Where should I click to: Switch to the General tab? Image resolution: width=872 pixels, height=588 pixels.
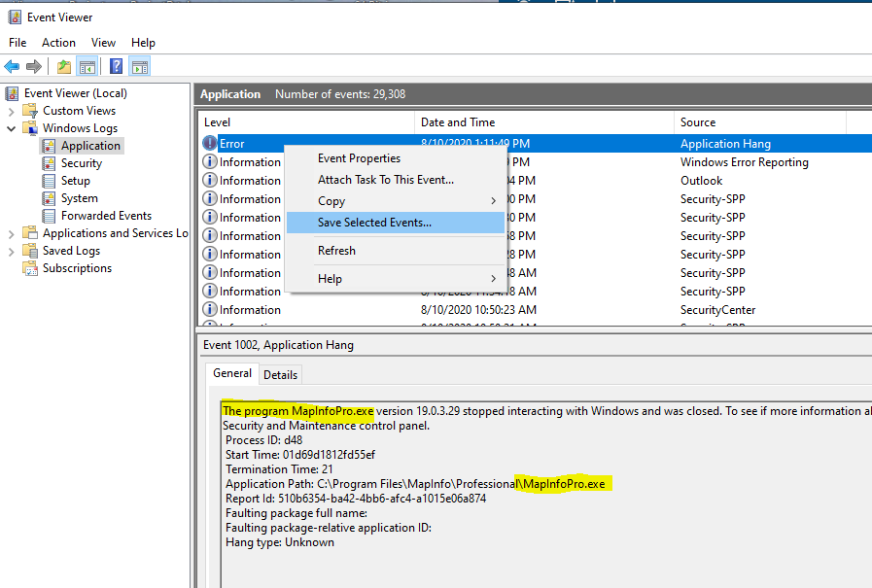pyautogui.click(x=232, y=373)
